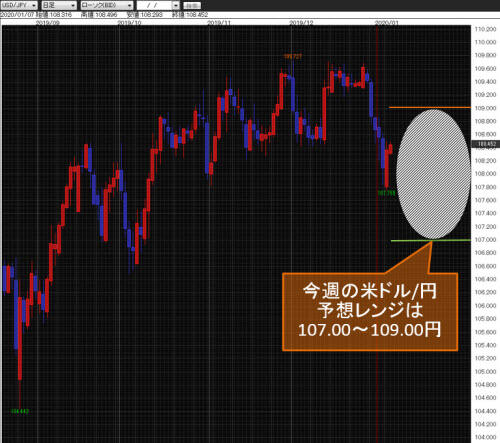The width and height of the screenshot is (500, 443).
Task: Open the date field dropdown arrow
Action: [176, 5]
